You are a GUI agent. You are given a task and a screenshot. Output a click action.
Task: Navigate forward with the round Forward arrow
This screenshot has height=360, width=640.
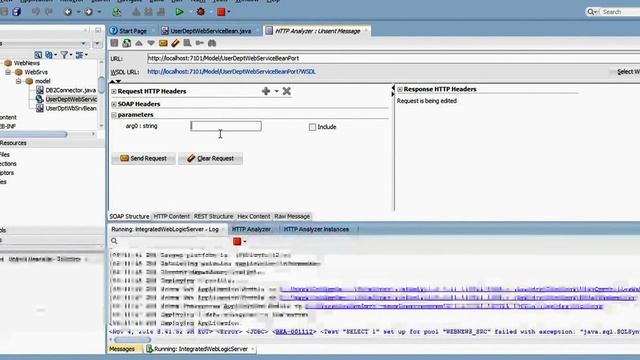pyautogui.click(x=88, y=12)
